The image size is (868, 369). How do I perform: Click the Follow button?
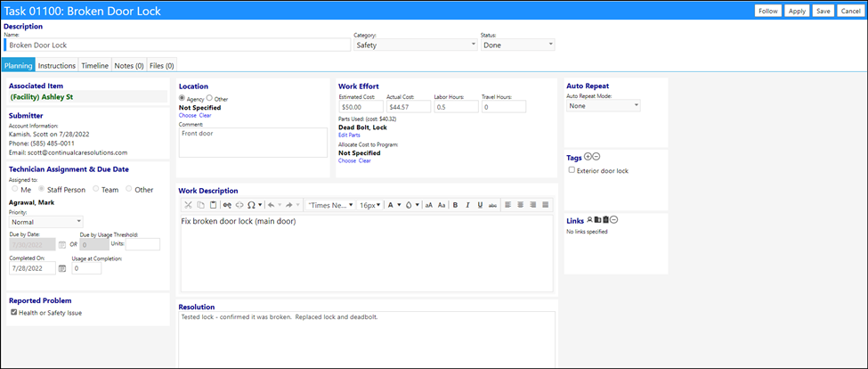[x=768, y=11]
